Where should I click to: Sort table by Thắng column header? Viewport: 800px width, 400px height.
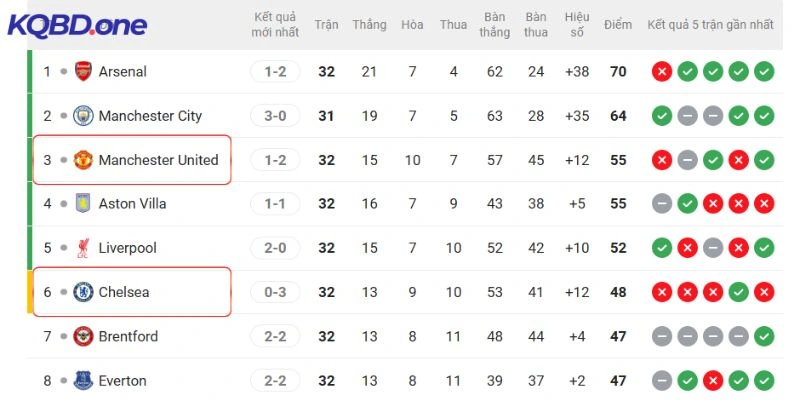pyautogui.click(x=369, y=24)
